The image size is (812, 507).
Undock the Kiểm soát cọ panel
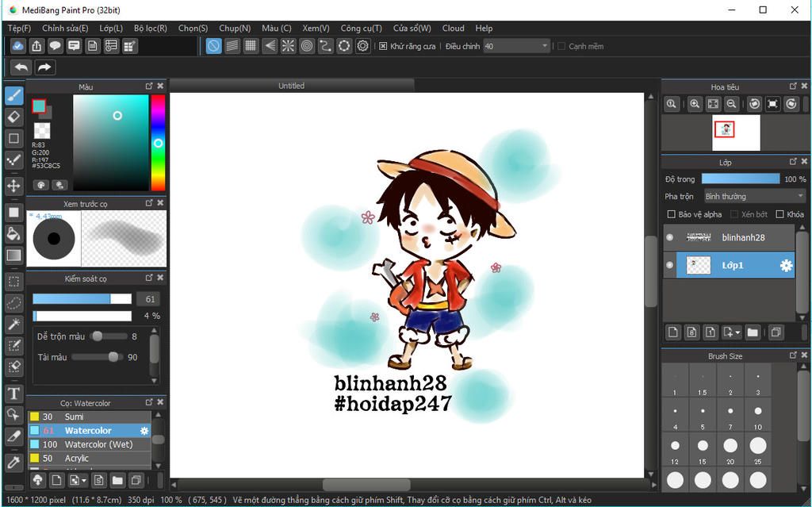149,278
